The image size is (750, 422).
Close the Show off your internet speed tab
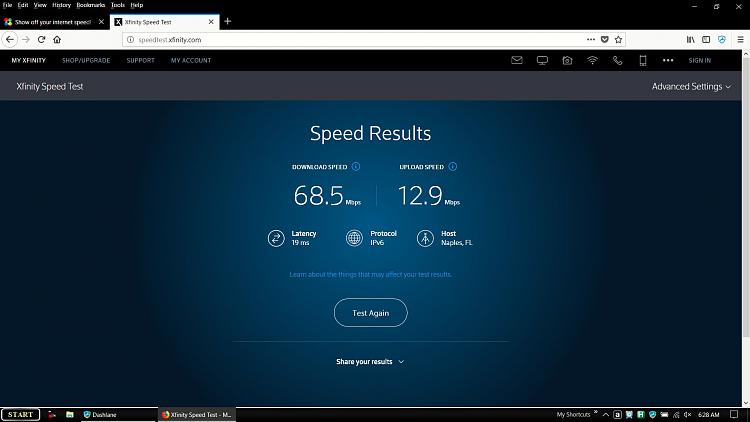(x=101, y=22)
